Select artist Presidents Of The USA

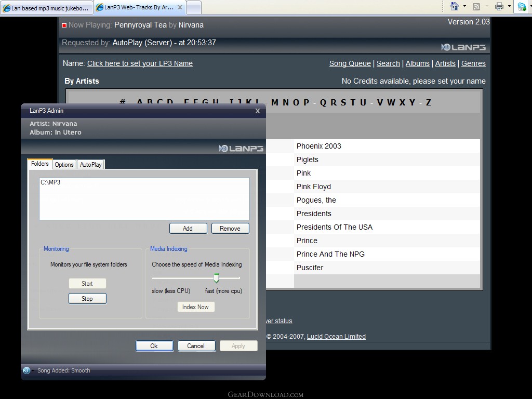point(335,227)
